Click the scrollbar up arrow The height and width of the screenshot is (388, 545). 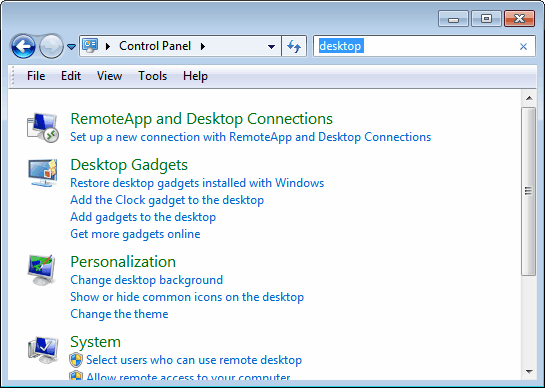[529, 98]
